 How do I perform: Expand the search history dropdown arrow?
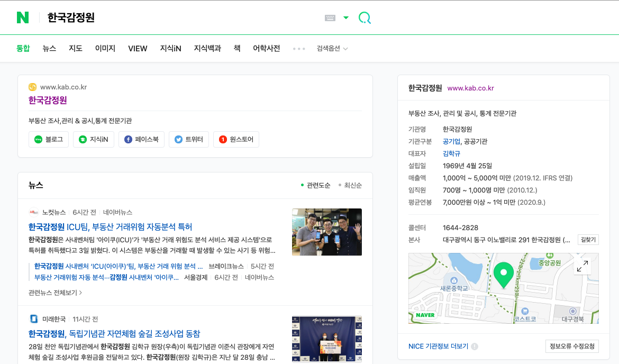pos(346,18)
